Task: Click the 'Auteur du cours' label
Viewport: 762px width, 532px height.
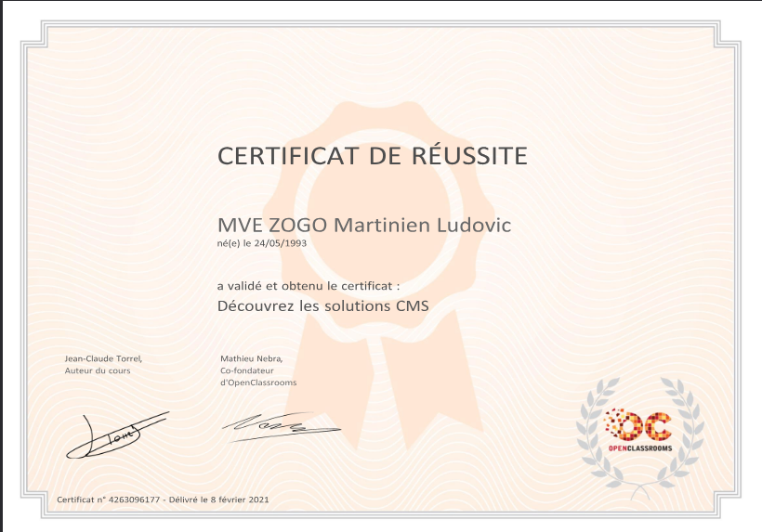Action: click(x=98, y=370)
